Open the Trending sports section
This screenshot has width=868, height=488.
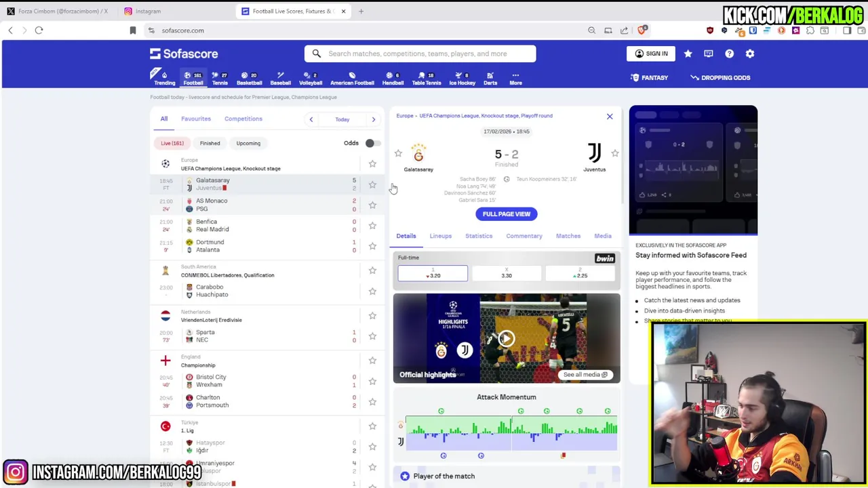click(x=164, y=78)
